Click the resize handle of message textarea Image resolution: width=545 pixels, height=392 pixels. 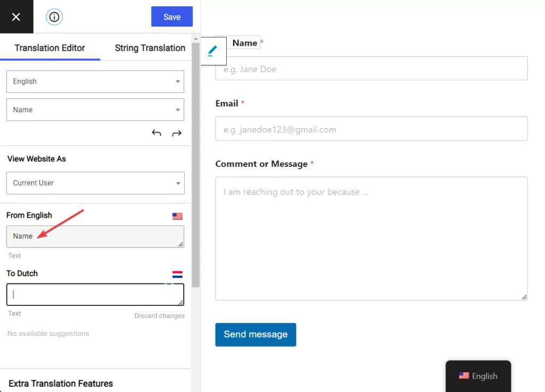[524, 297]
